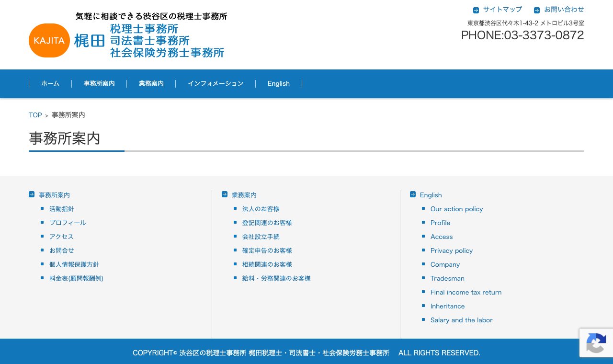This screenshot has height=364, width=613.
Task: Open the 給料・労務関連のお客様 link
Action: 276,278
